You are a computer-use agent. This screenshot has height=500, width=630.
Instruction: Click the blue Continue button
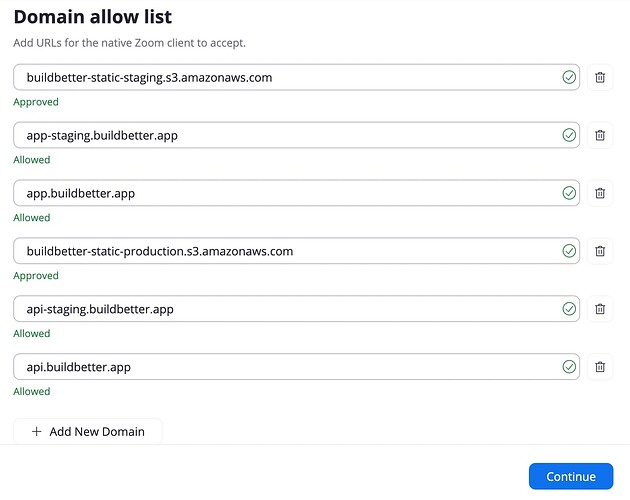(x=571, y=477)
